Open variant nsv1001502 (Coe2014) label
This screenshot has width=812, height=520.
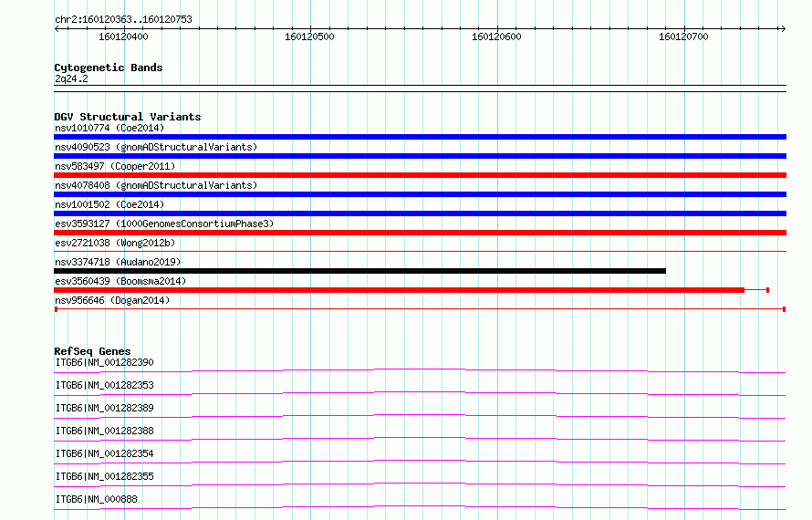click(x=109, y=204)
